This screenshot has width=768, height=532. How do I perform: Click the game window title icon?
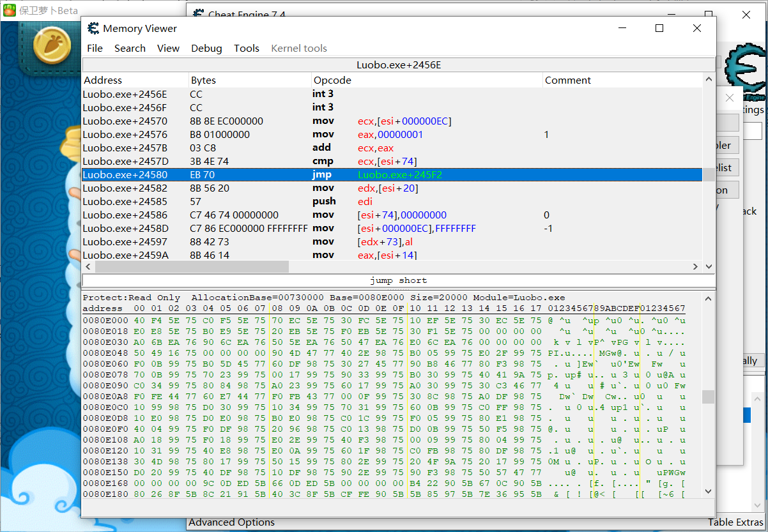(10, 10)
